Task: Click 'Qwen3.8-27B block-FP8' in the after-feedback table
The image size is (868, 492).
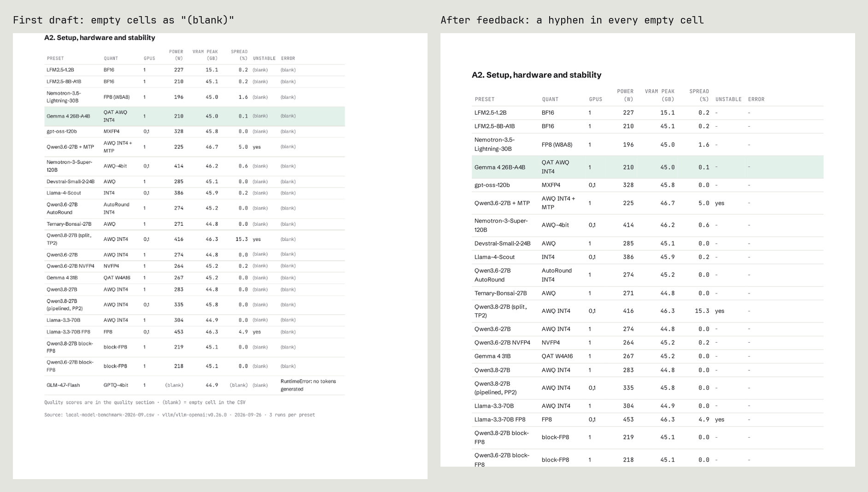Action: pos(501,438)
